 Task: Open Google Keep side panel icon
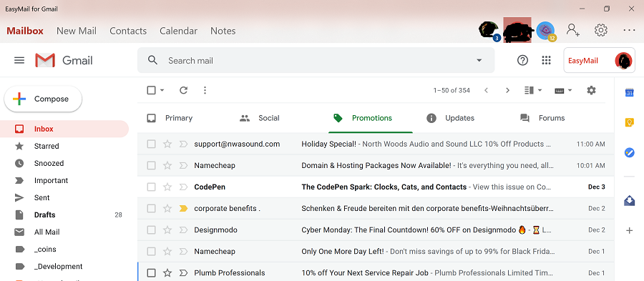pyautogui.click(x=629, y=122)
